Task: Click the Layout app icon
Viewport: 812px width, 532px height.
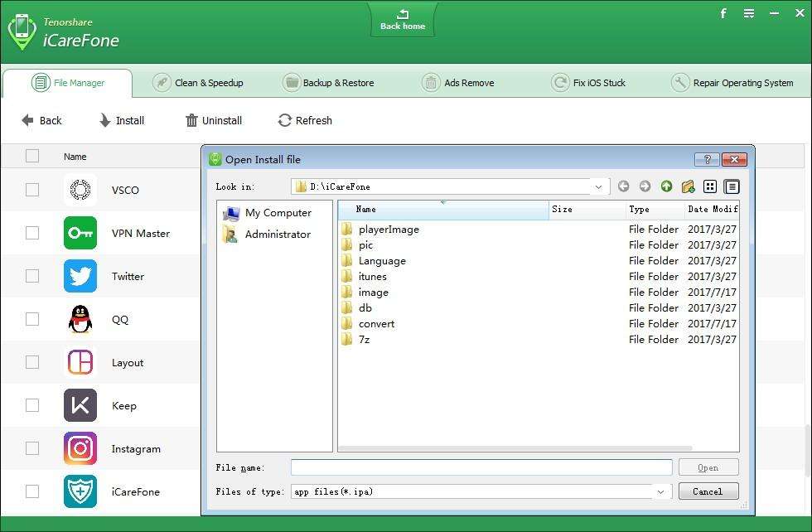Action: (80, 362)
